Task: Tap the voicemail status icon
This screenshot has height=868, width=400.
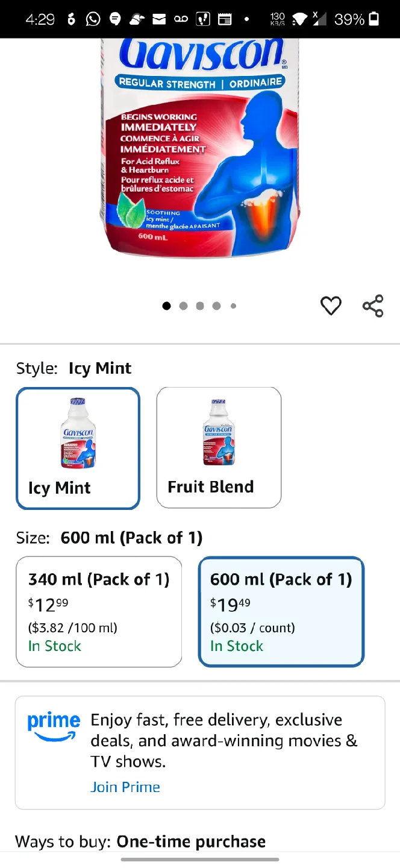Action: [x=181, y=19]
